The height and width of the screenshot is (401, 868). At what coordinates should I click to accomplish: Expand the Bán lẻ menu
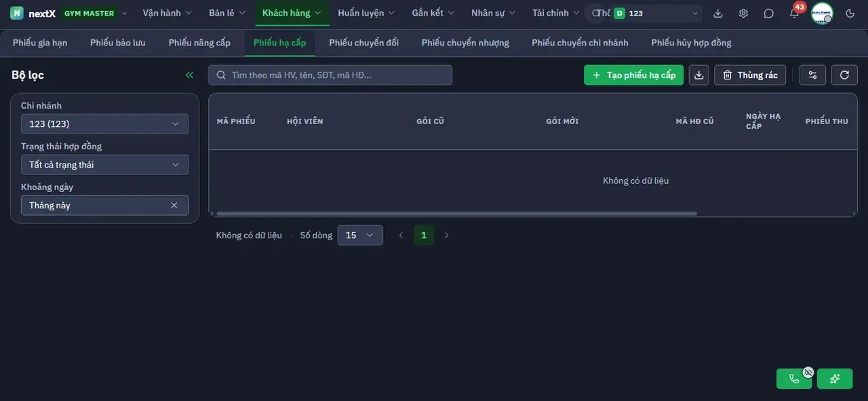pos(227,13)
